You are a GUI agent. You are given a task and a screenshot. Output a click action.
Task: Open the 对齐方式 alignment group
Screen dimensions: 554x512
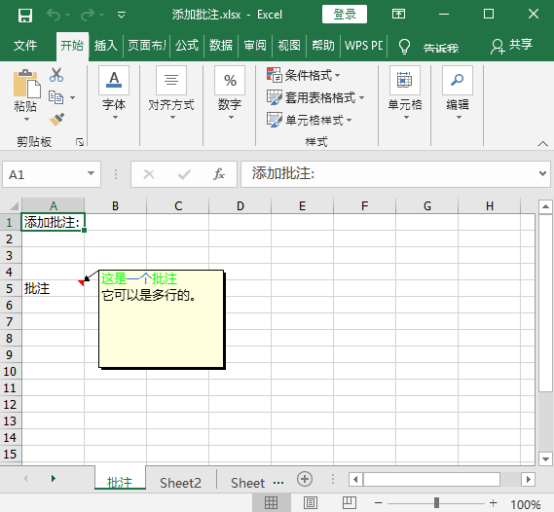[x=171, y=94]
